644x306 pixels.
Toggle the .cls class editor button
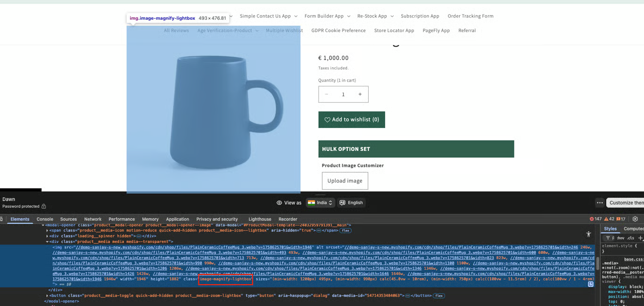631,238
